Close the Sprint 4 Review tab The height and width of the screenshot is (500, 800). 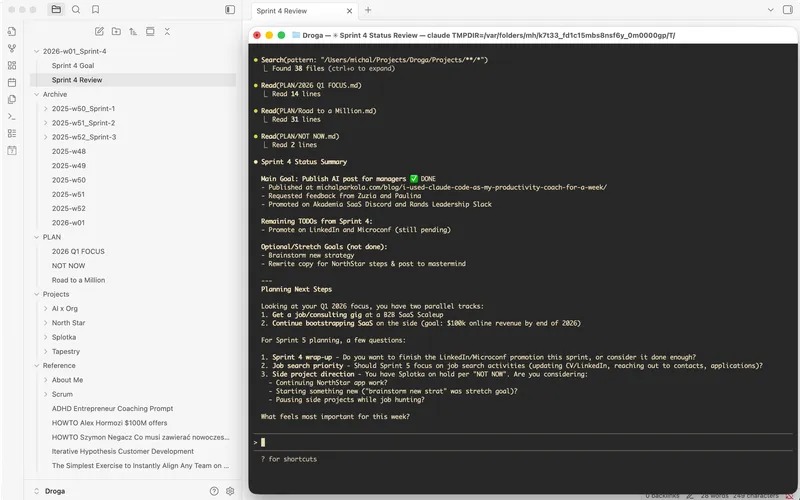coord(349,11)
